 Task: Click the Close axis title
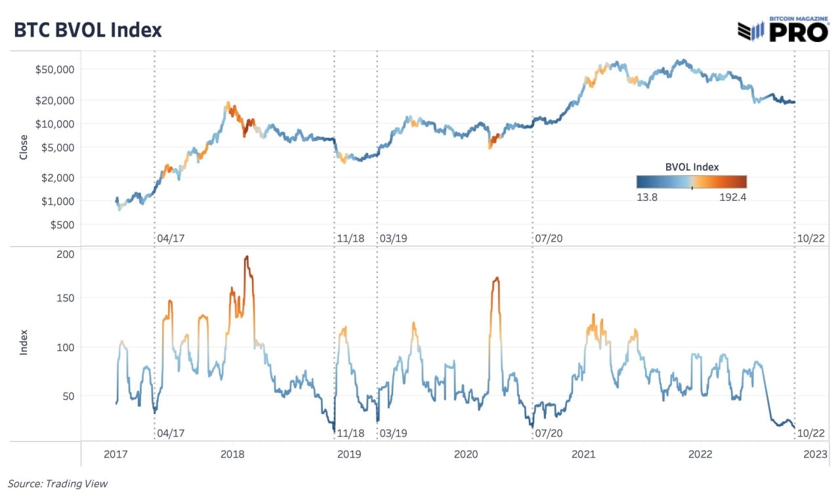pos(24,148)
